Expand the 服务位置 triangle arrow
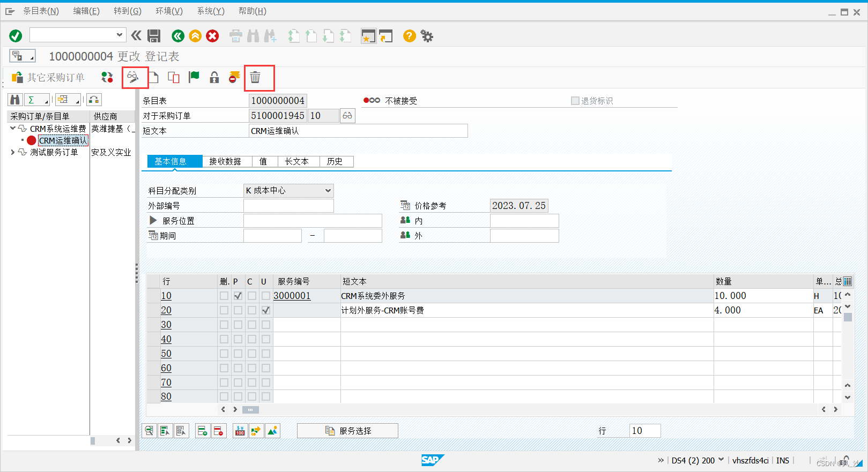Viewport: 868px width, 472px height. 153,220
